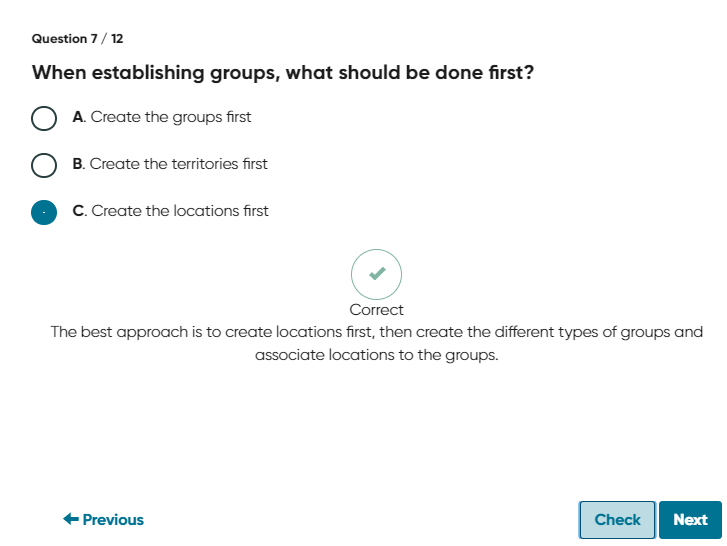This screenshot has height=546, width=727.
Task: Click the bold letter B label
Action: click(x=78, y=164)
